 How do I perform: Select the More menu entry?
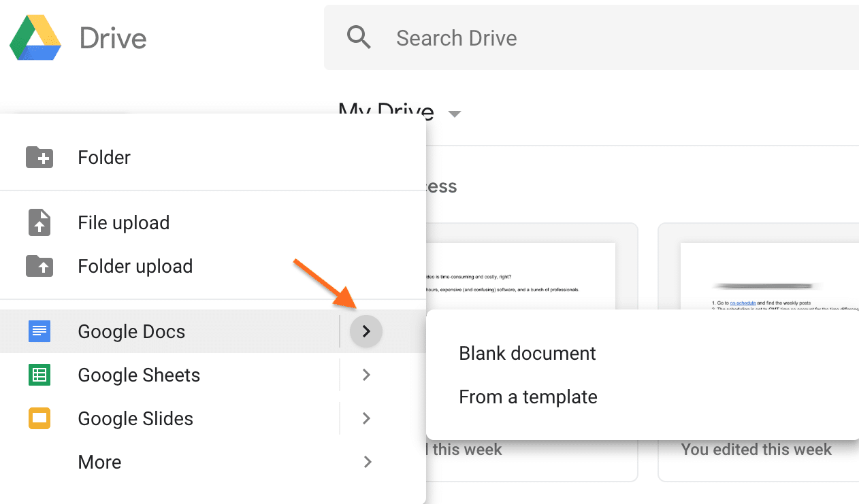tap(99, 462)
